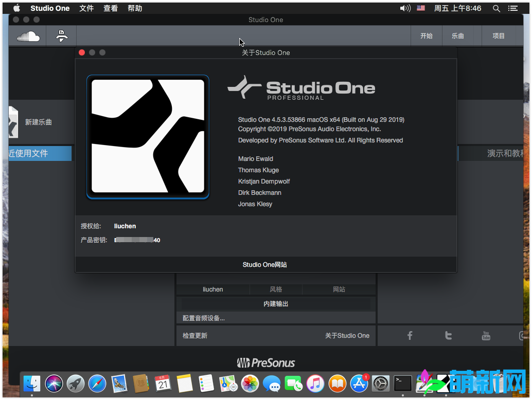Click the credit name Kristjan Dempwolf
Screen dimensions: 532x400
click(264, 181)
